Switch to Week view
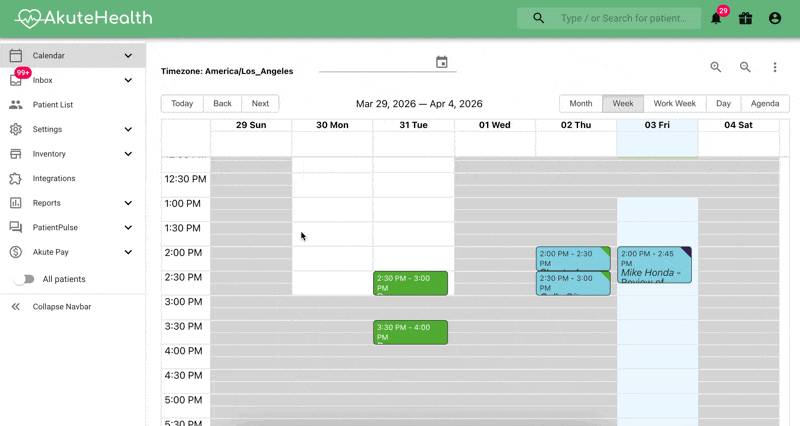Screen dimensions: 800x426 pos(623,104)
